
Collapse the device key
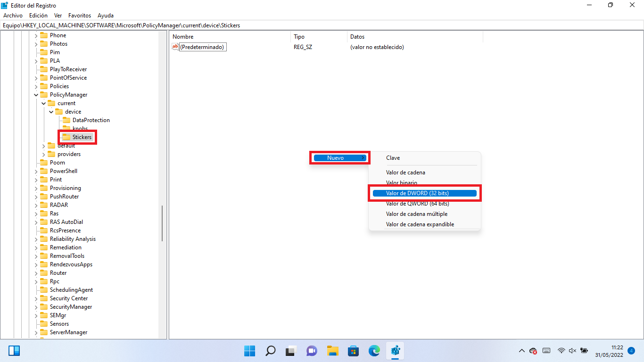[x=51, y=112]
